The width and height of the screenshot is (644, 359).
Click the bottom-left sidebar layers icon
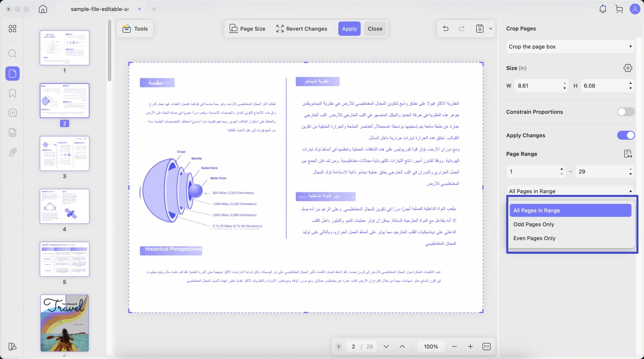point(12,346)
